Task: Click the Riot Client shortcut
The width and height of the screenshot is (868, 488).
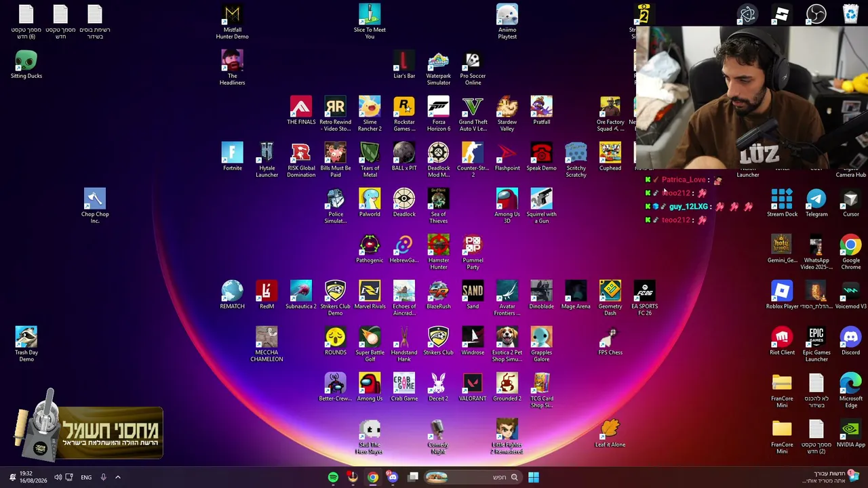Action: point(782,341)
